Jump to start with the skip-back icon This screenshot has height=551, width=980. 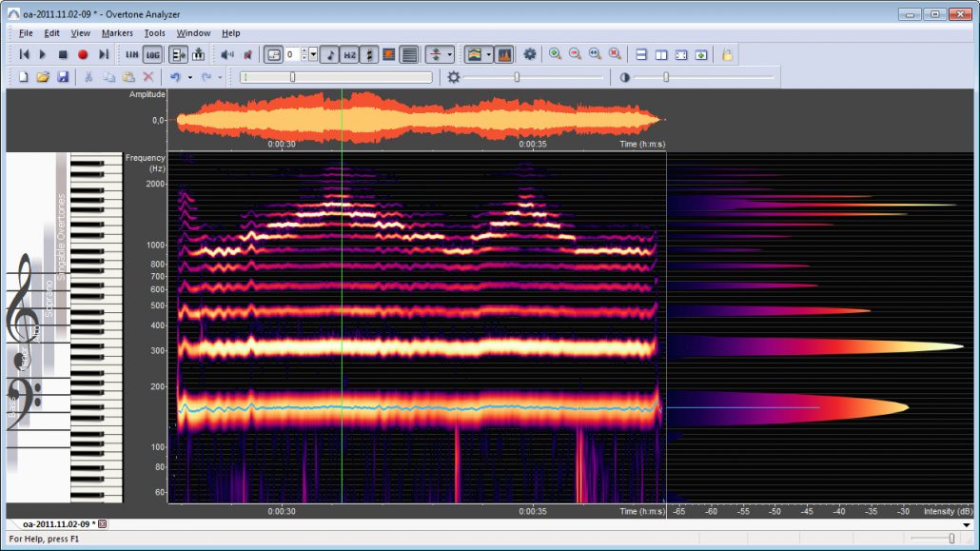click(x=24, y=54)
